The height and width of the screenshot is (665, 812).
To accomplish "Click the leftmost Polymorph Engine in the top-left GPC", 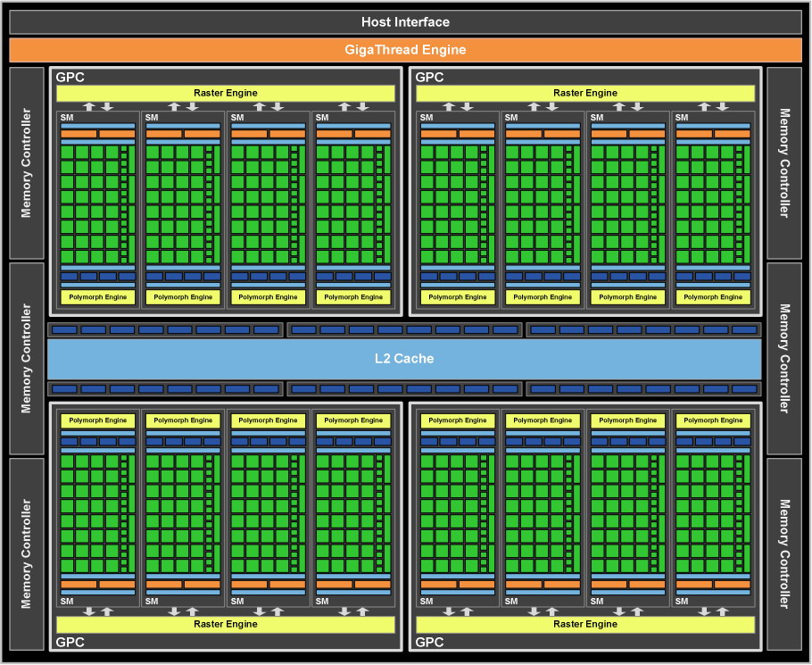I will 98,297.
